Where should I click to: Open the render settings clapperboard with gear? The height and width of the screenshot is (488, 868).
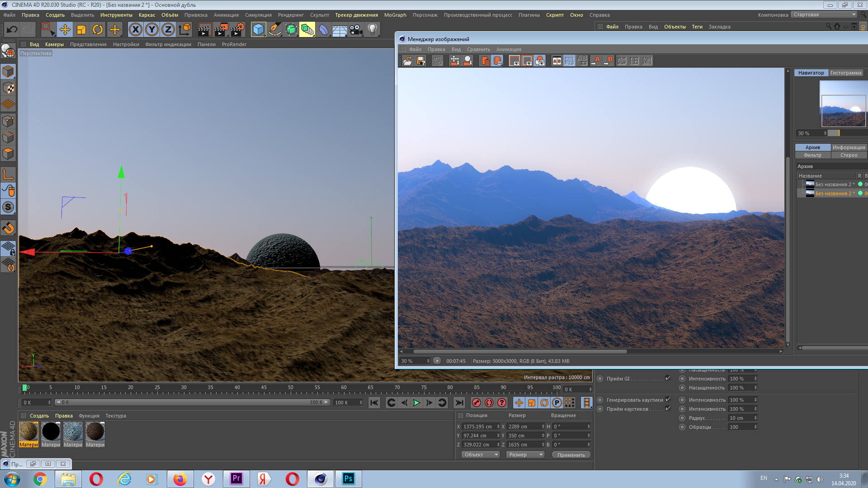click(238, 30)
